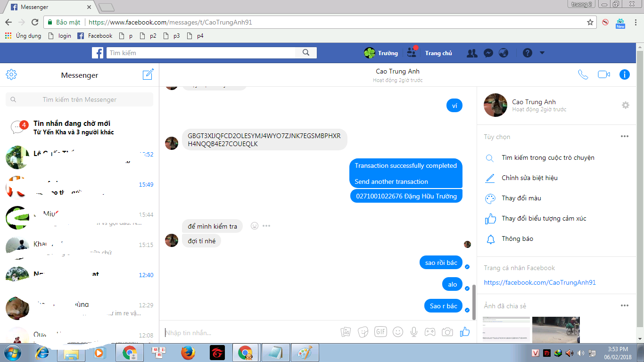This screenshot has width=644, height=362.
Task: Open Find Friends icon with red dot
Action: (x=412, y=52)
